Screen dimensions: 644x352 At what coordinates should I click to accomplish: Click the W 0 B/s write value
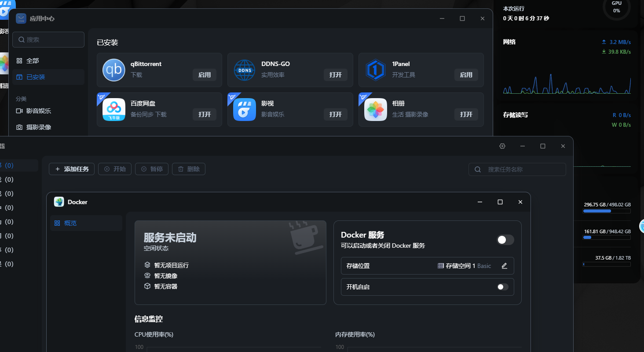(621, 125)
